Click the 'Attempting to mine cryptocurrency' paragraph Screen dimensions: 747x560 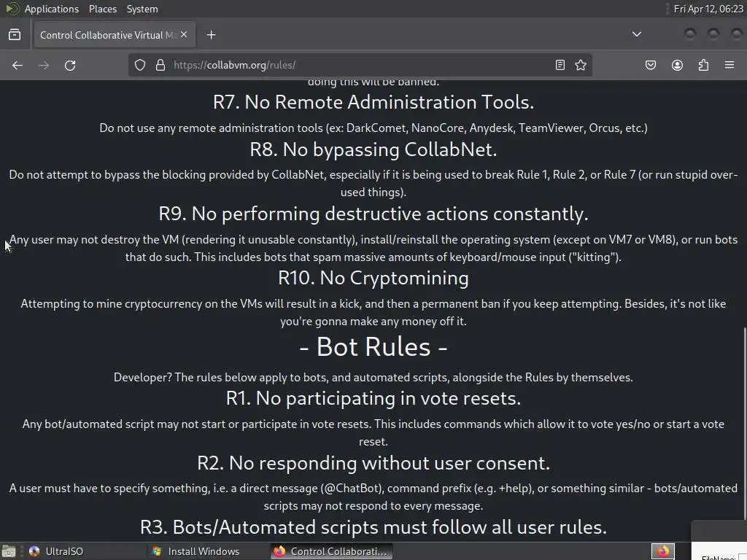[x=373, y=312]
